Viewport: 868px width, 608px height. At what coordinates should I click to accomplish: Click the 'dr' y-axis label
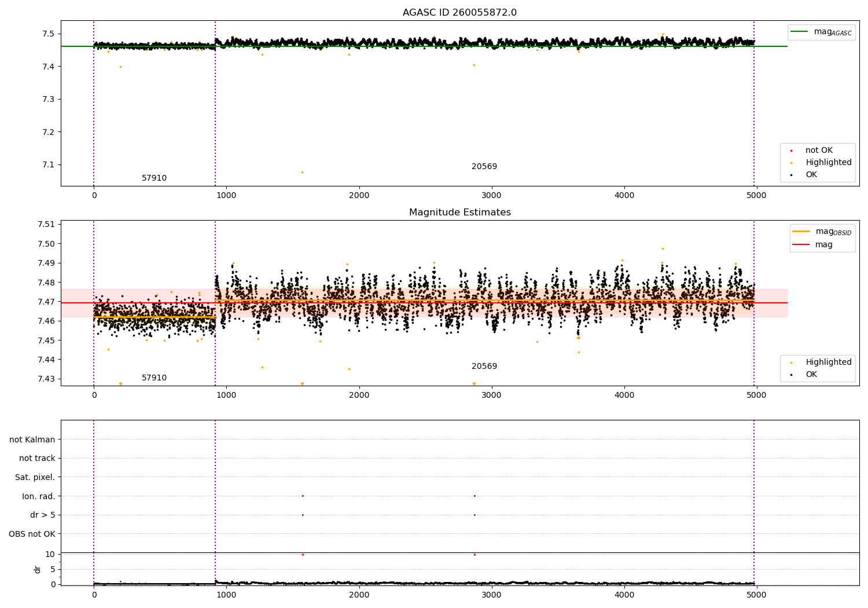click(x=38, y=569)
